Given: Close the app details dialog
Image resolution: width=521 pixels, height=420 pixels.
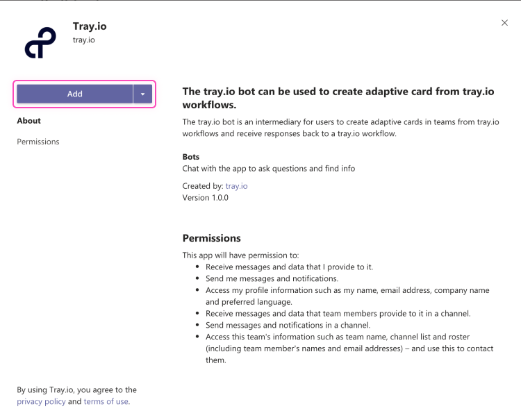Looking at the screenshot, I should pos(504,23).
